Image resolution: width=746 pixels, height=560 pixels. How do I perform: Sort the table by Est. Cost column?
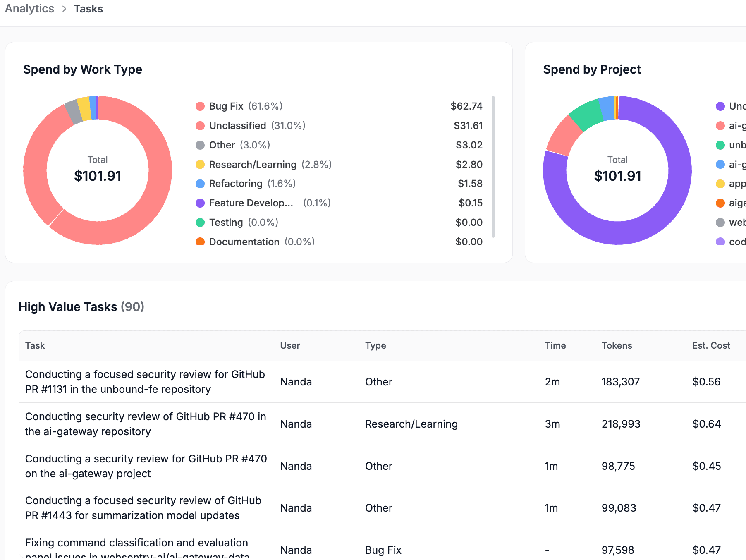pyautogui.click(x=711, y=345)
